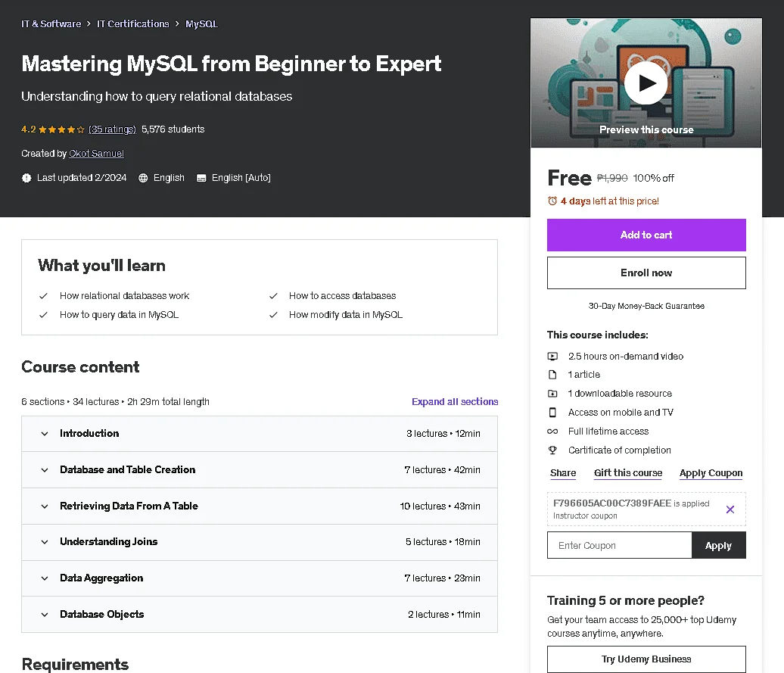Click the struck-through ₱1,990 price
The height and width of the screenshot is (673, 784).
coord(612,179)
